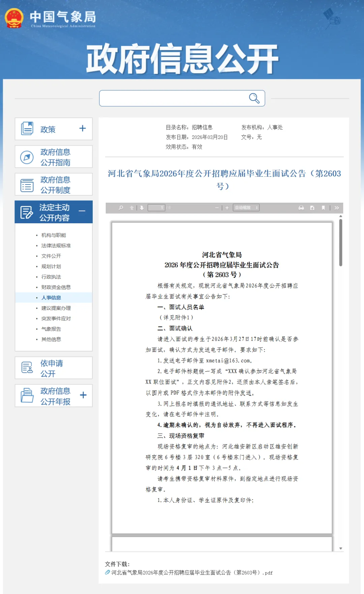Open 政府信息公开年报 menu item
The height and width of the screenshot is (594, 364).
(54, 396)
